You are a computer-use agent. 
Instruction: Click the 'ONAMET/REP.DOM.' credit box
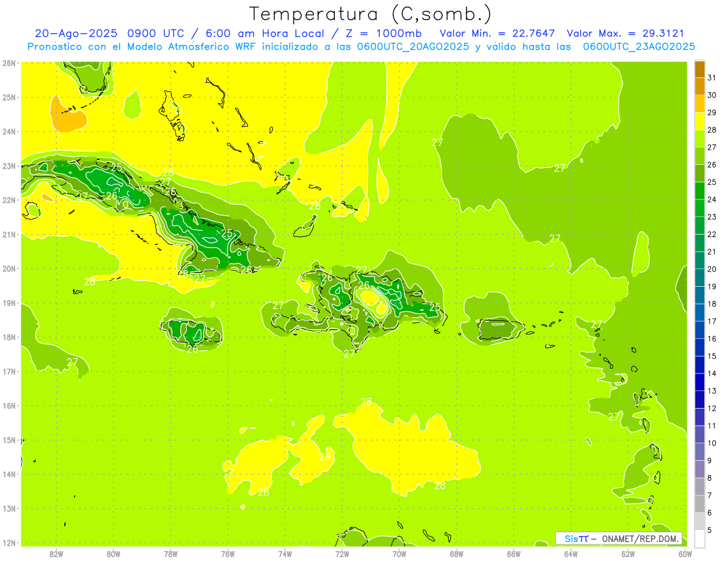619,538
